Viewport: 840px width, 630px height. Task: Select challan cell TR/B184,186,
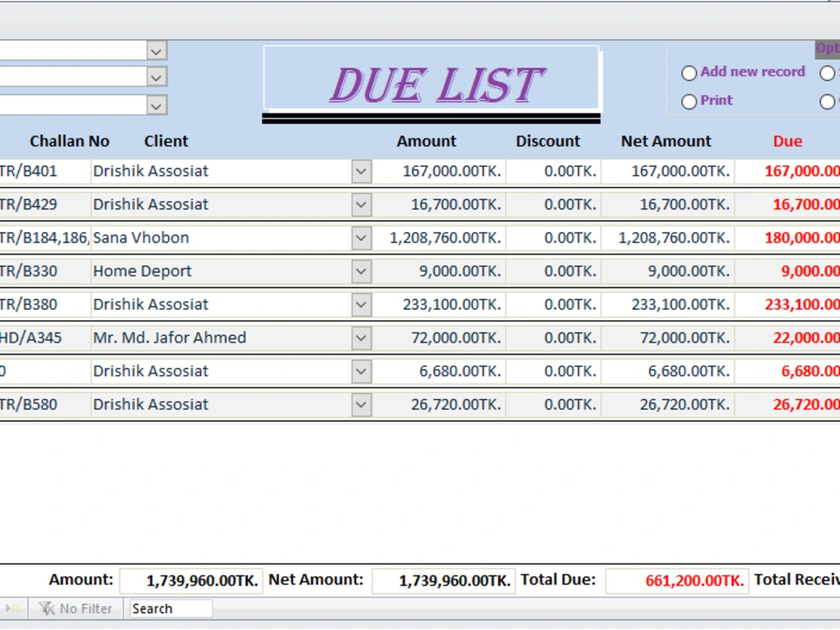tap(45, 238)
